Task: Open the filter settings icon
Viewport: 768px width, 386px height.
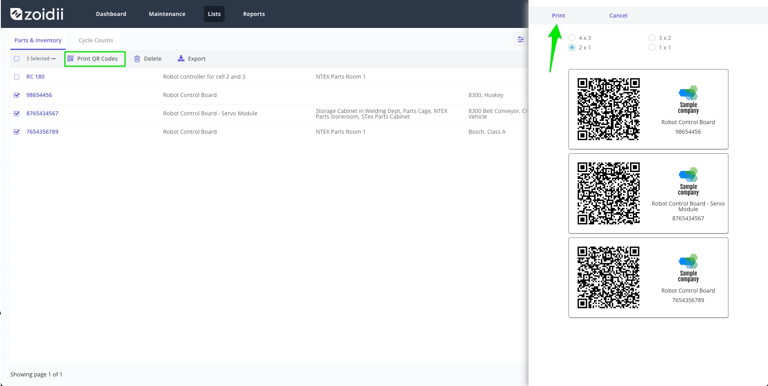Action: coord(521,40)
